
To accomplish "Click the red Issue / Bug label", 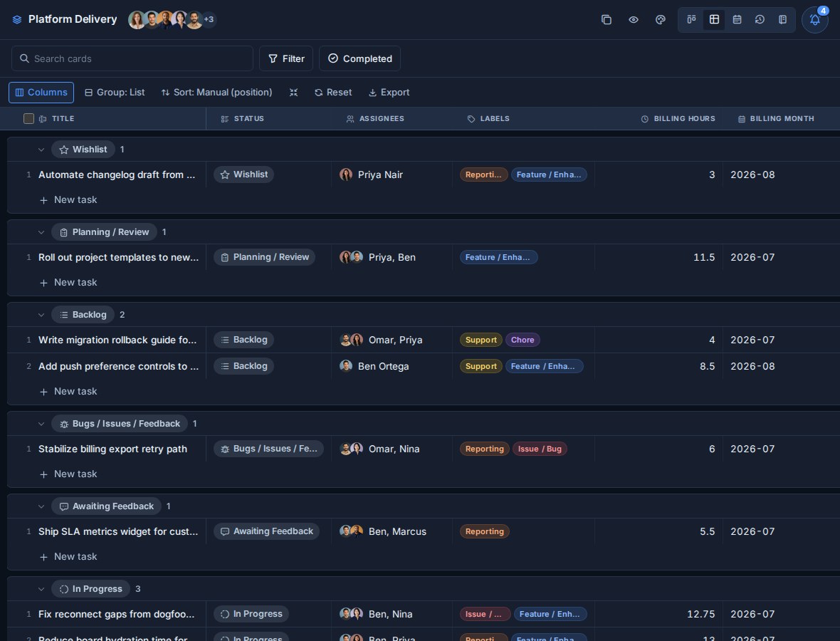I will (540, 449).
